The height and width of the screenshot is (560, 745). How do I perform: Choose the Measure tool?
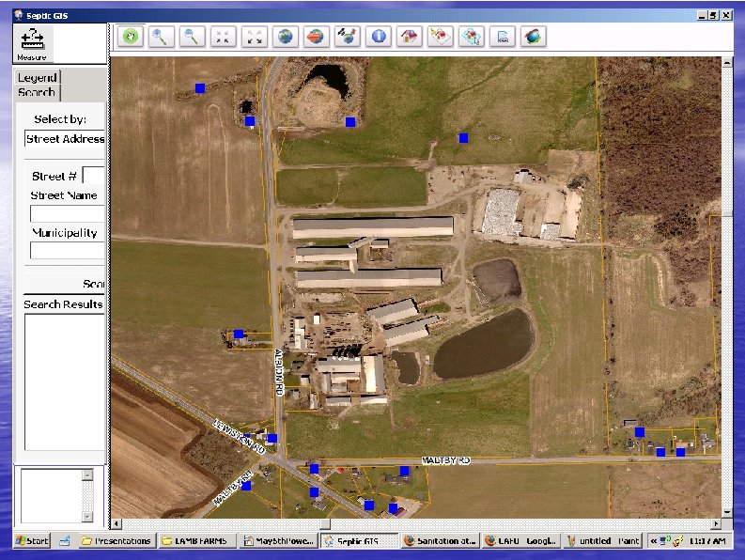click(x=32, y=43)
